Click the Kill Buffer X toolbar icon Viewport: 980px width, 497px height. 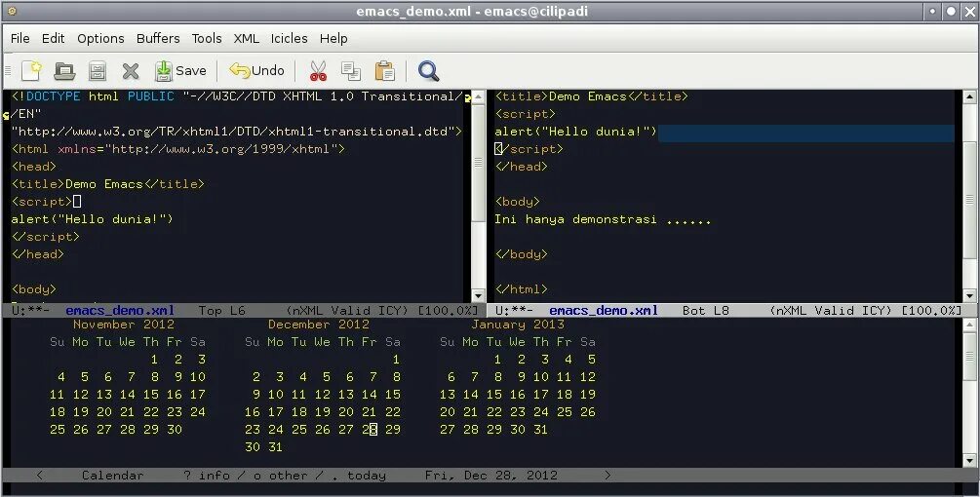pos(130,71)
